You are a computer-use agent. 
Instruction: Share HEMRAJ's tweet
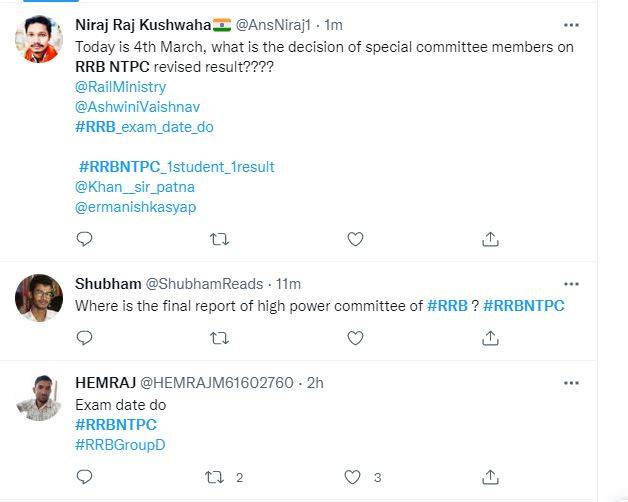click(x=490, y=478)
